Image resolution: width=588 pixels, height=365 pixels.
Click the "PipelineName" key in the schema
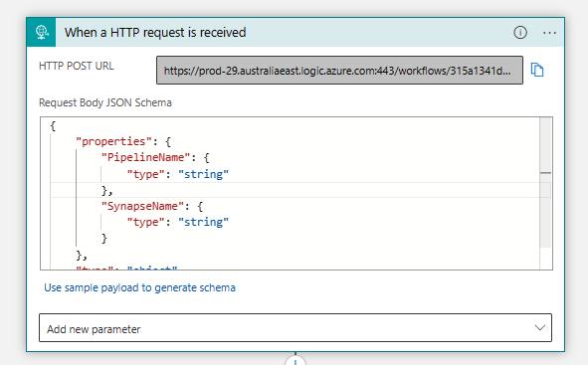click(x=146, y=157)
